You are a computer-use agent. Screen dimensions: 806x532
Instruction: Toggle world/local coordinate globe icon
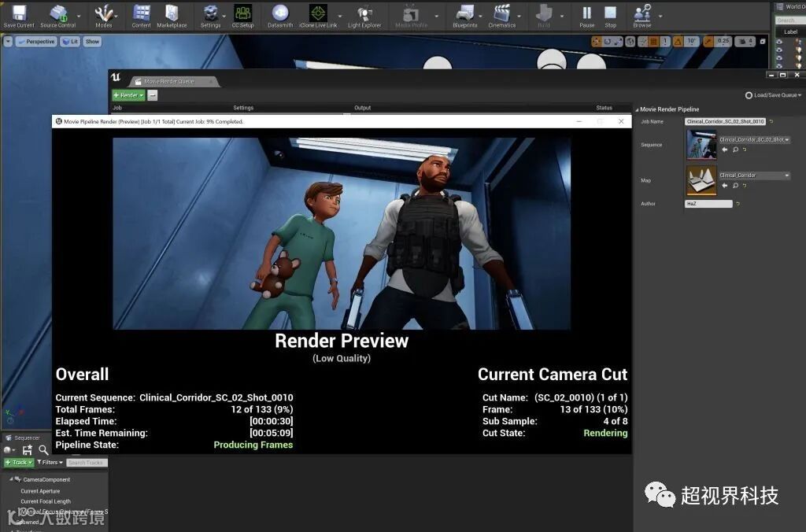[x=630, y=42]
